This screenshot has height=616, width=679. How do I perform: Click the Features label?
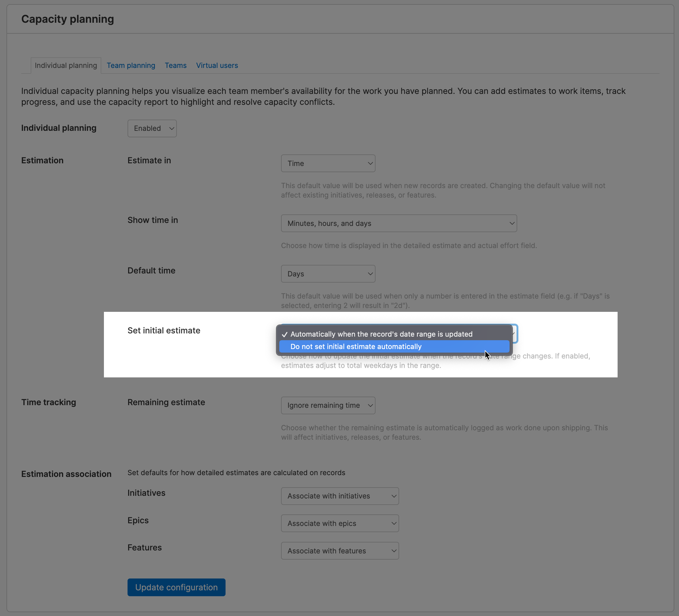(144, 547)
